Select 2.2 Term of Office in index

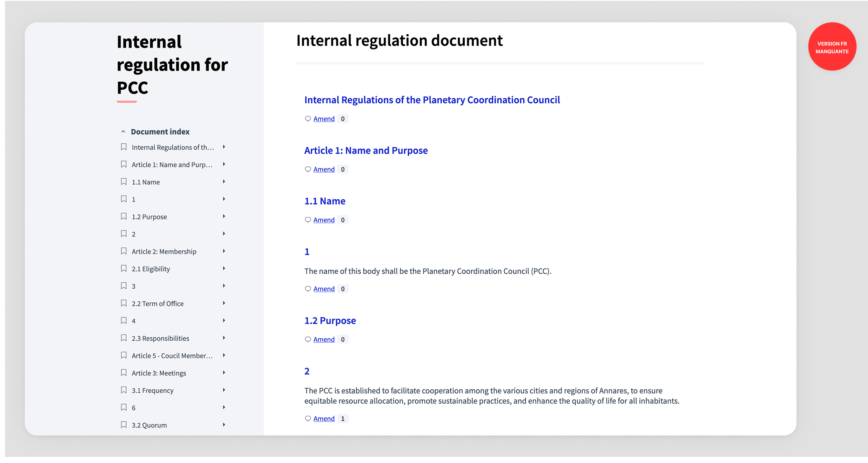pos(158,304)
